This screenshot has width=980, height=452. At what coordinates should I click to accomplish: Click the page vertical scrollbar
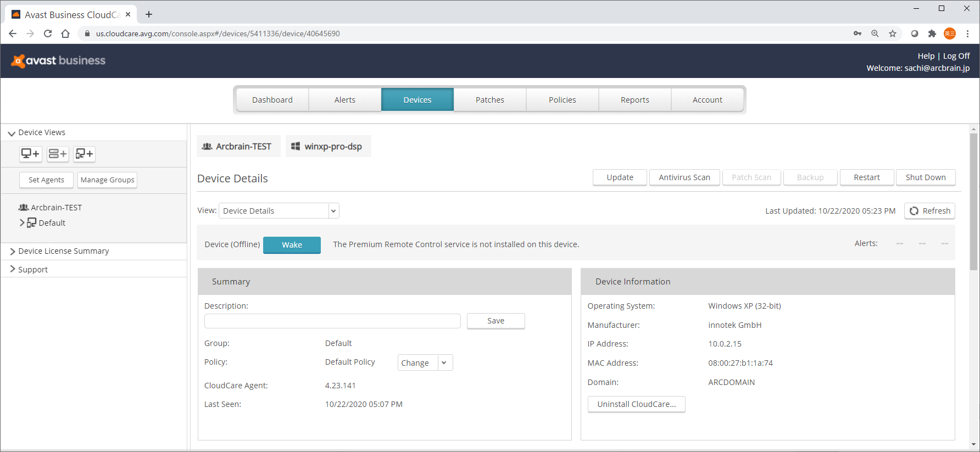tap(974, 202)
